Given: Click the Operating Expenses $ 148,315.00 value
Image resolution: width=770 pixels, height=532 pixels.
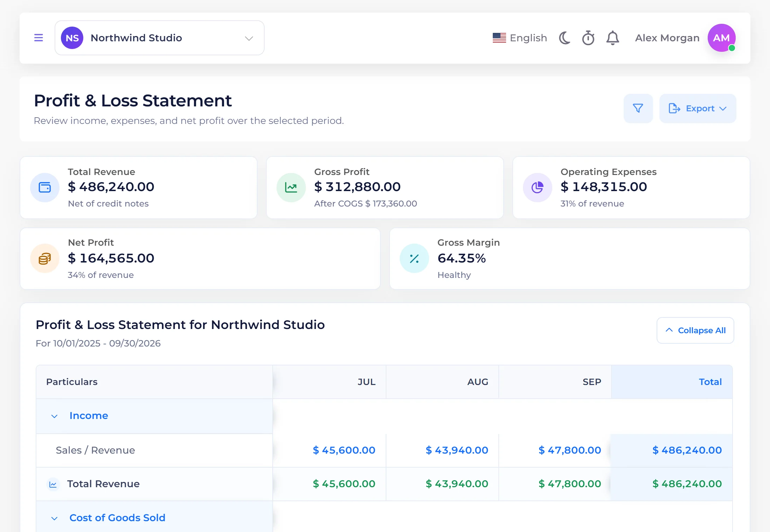Looking at the screenshot, I should 604,187.
